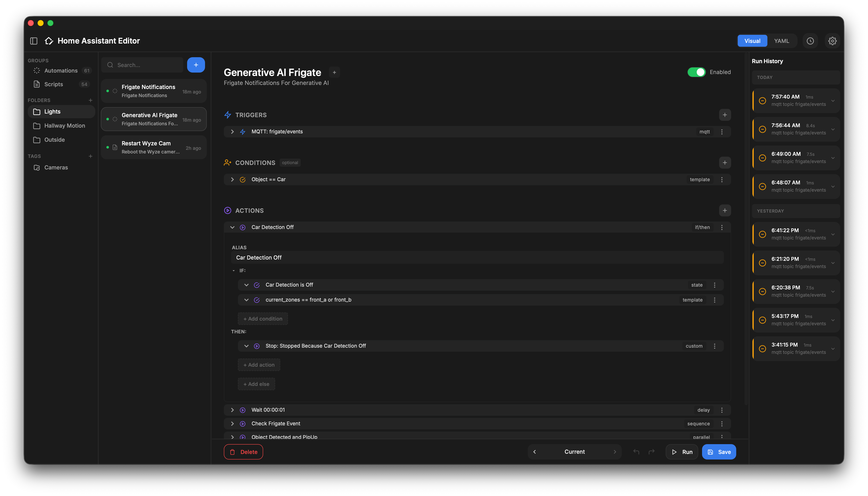868x496 pixels.
Task: Open run history clock icon
Action: [810, 41]
